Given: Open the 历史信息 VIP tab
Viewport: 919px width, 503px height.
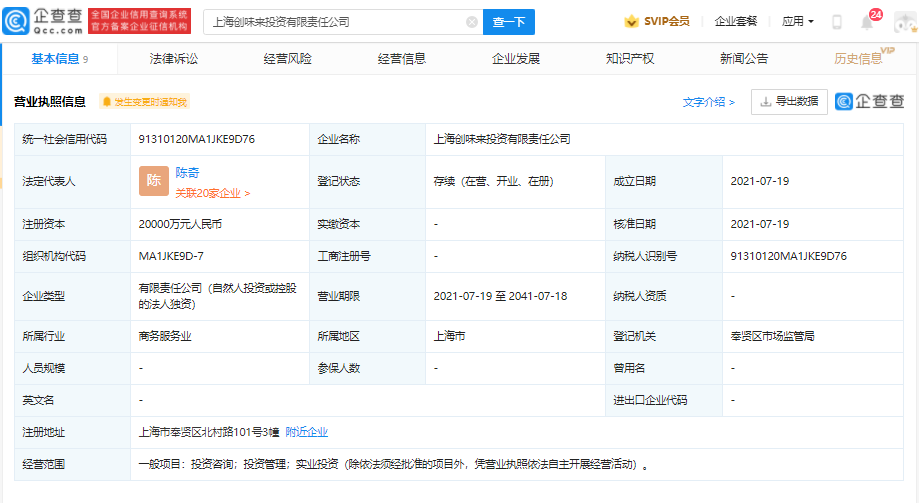Looking at the screenshot, I should [859, 59].
